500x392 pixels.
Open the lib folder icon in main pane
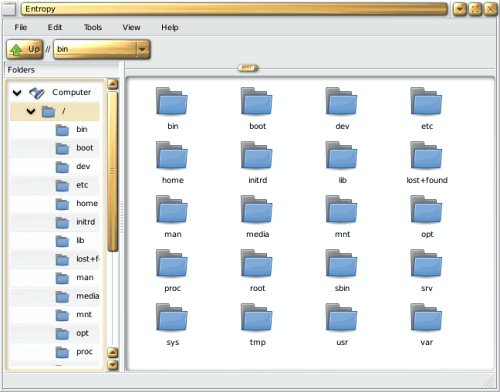click(x=341, y=155)
